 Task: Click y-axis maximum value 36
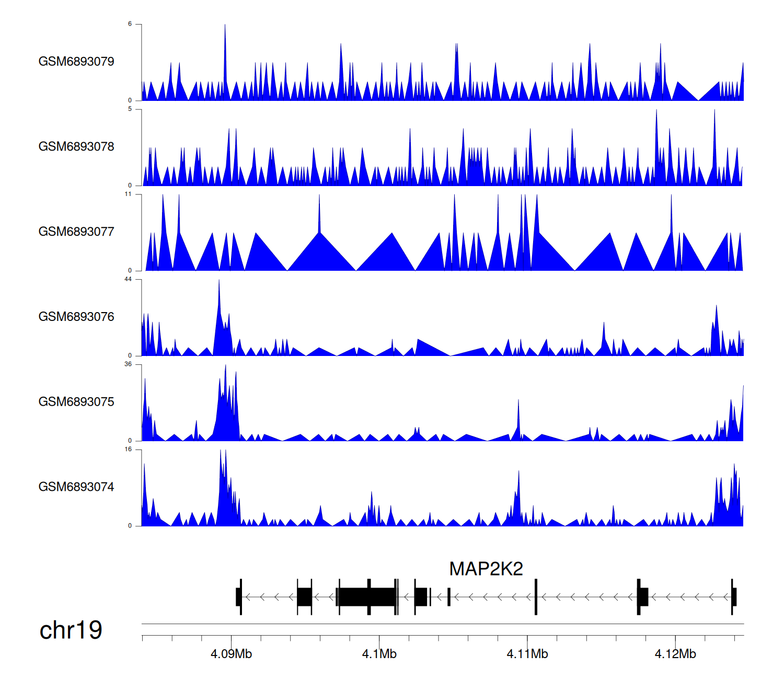[x=128, y=364]
